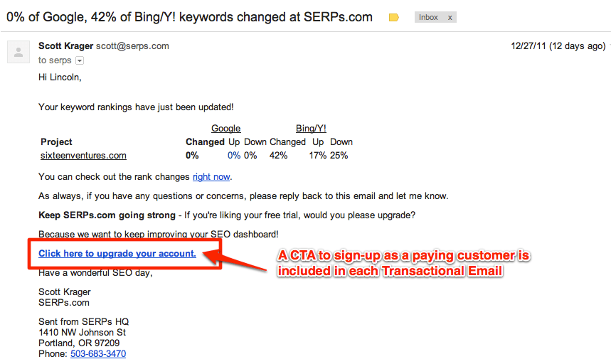Follow the 'right now' rank changes link
Screen dimensions: 611x364
click(211, 176)
